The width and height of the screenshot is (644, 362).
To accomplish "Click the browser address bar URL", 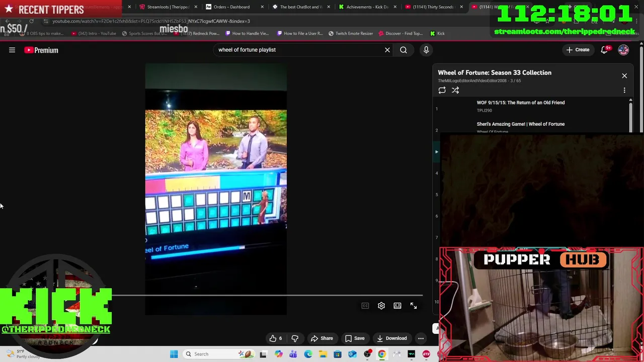I will 151,21.
